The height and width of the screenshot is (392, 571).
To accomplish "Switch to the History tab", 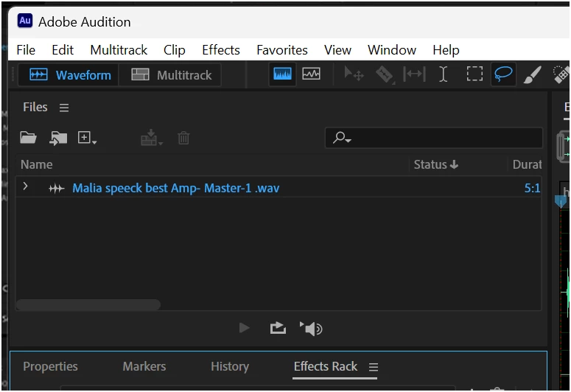I will pos(230,366).
